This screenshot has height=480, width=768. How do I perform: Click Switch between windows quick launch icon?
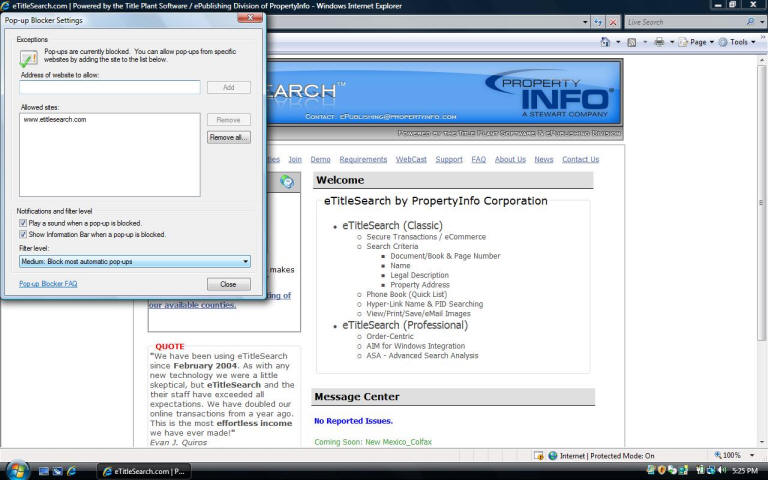point(57,471)
